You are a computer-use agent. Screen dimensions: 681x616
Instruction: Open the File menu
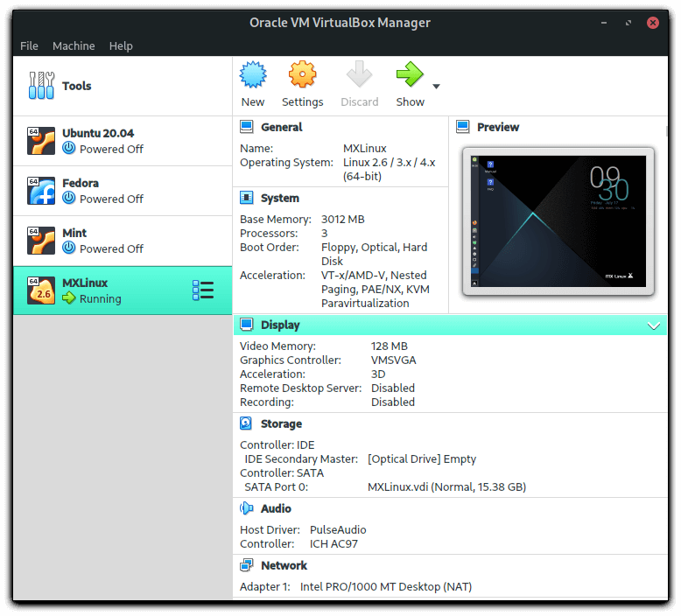pyautogui.click(x=29, y=45)
